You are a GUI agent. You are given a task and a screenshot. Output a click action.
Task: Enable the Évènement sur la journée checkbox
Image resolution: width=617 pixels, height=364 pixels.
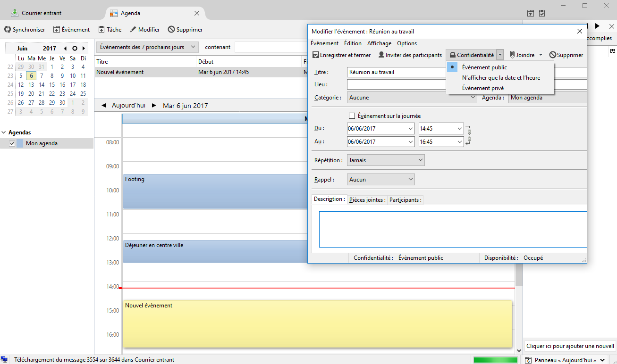pos(352,116)
